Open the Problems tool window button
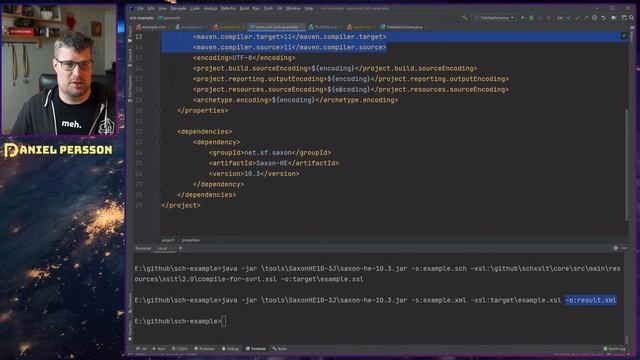640x360 pixels. click(204, 349)
